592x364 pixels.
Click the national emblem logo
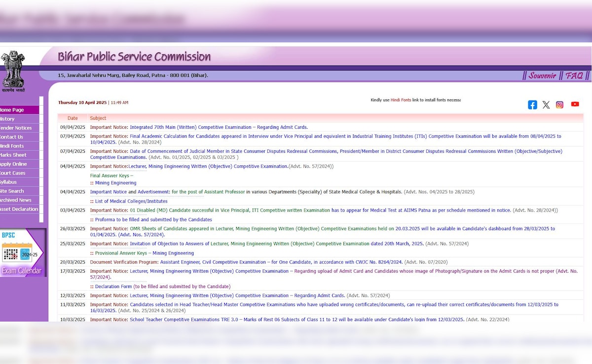(13, 72)
